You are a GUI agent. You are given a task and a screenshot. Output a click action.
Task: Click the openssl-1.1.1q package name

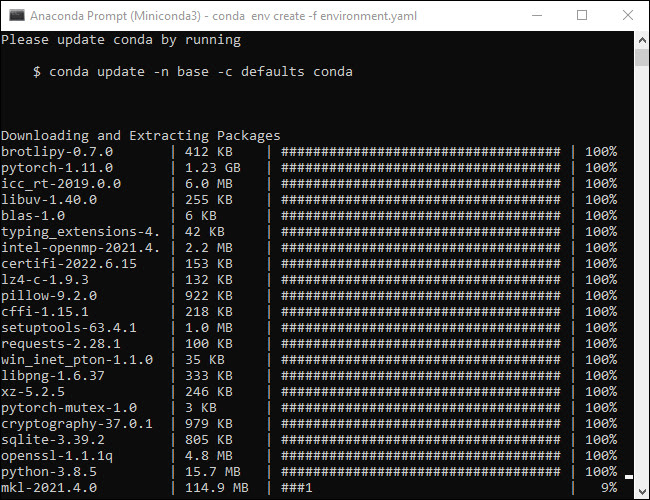[57, 456]
